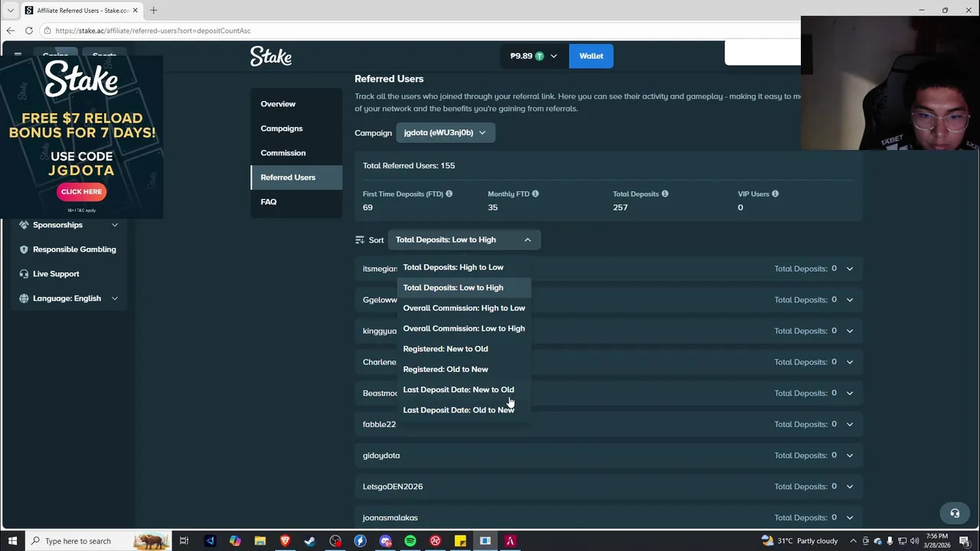Sort by Overall Commission: Low to High
The width and height of the screenshot is (980, 551).
coord(464,328)
